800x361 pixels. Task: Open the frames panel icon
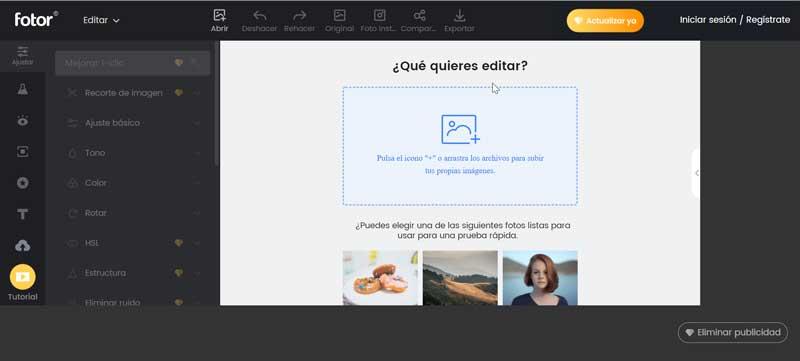pos(22,152)
